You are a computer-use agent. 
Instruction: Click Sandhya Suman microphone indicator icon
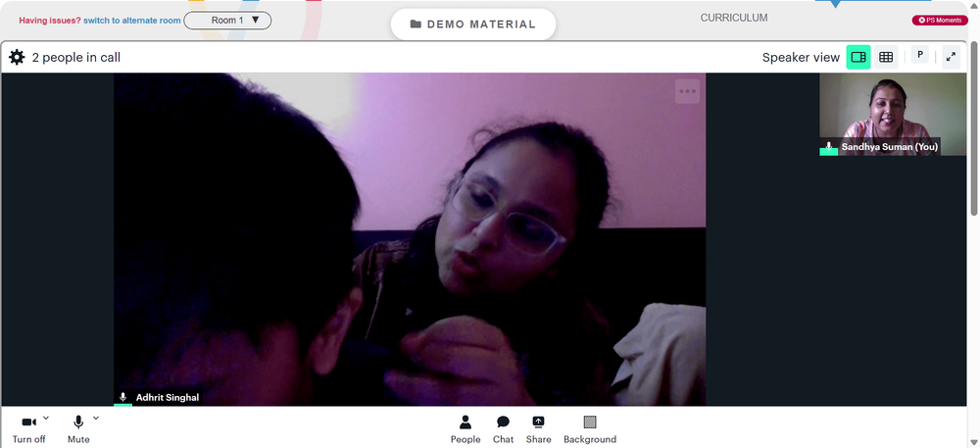829,147
